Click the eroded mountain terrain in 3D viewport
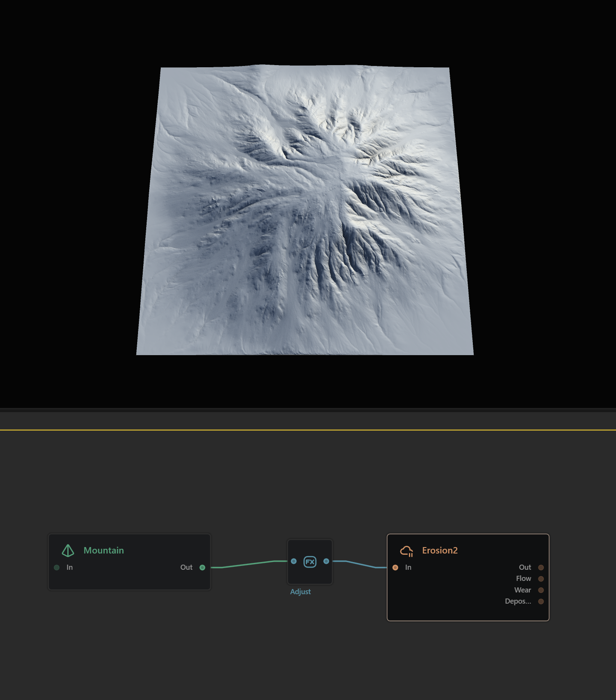The height and width of the screenshot is (700, 616). 305,210
